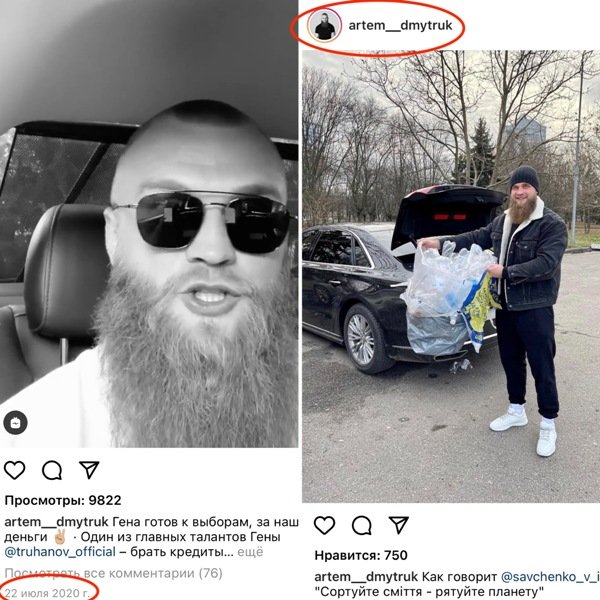Open the photo of man with car
This screenshot has width=600, height=600.
point(451,276)
